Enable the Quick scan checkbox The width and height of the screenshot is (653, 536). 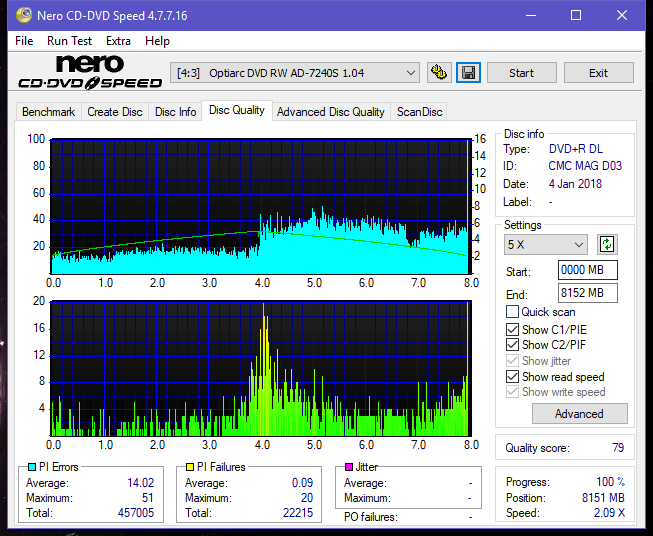(x=512, y=312)
